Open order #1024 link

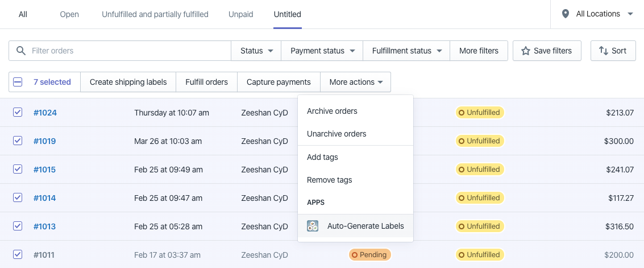45,112
